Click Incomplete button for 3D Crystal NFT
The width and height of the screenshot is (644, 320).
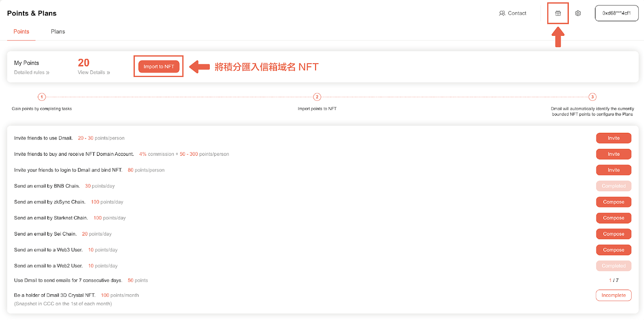613,295
